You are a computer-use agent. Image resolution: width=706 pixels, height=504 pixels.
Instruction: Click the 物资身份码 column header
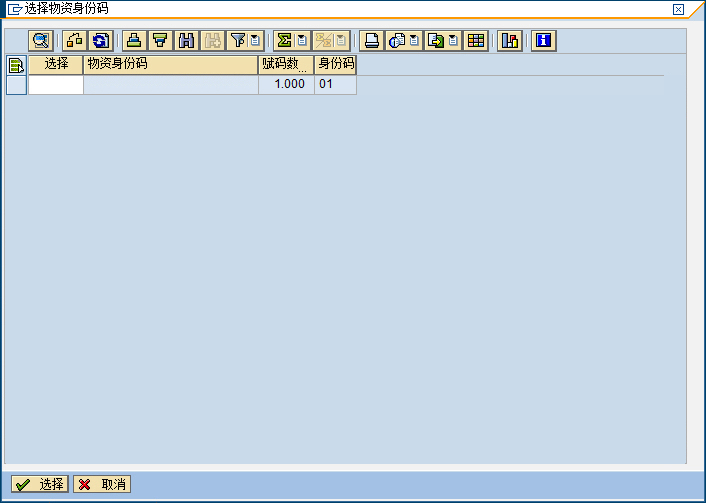pyautogui.click(x=170, y=65)
